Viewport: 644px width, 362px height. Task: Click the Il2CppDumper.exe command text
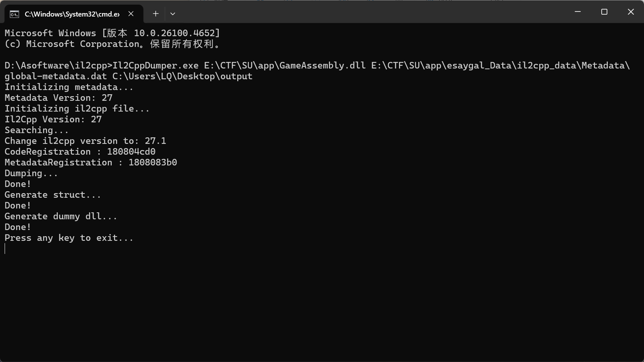click(156, 66)
